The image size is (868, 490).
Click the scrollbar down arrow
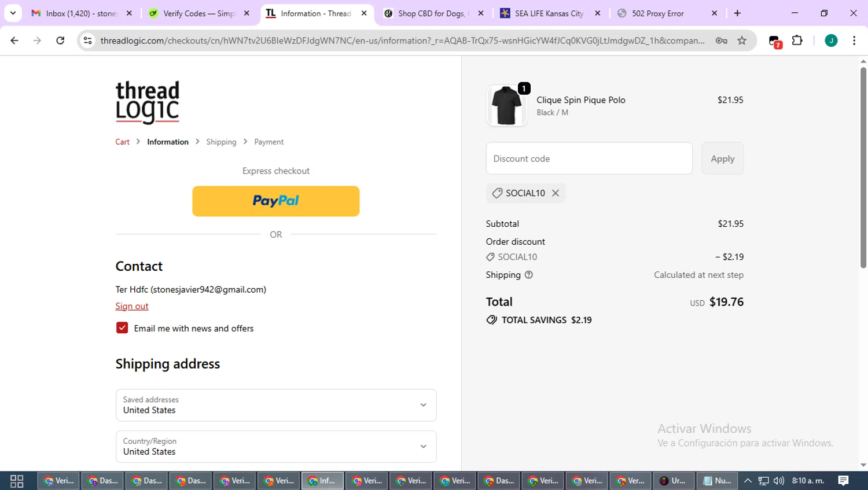point(863,465)
